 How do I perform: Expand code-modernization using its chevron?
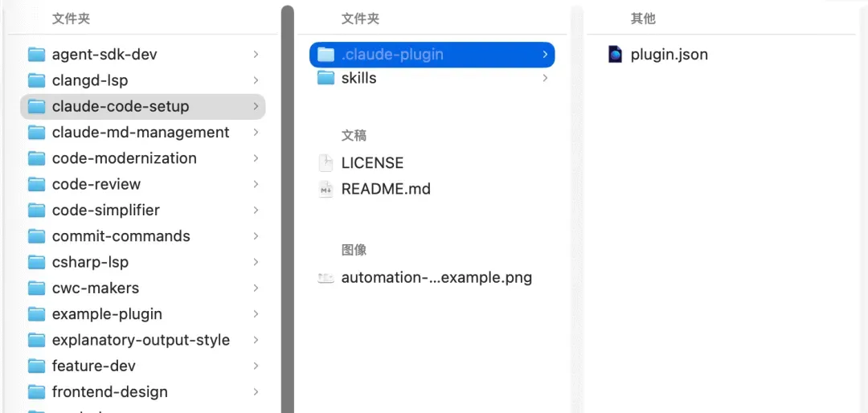256,158
